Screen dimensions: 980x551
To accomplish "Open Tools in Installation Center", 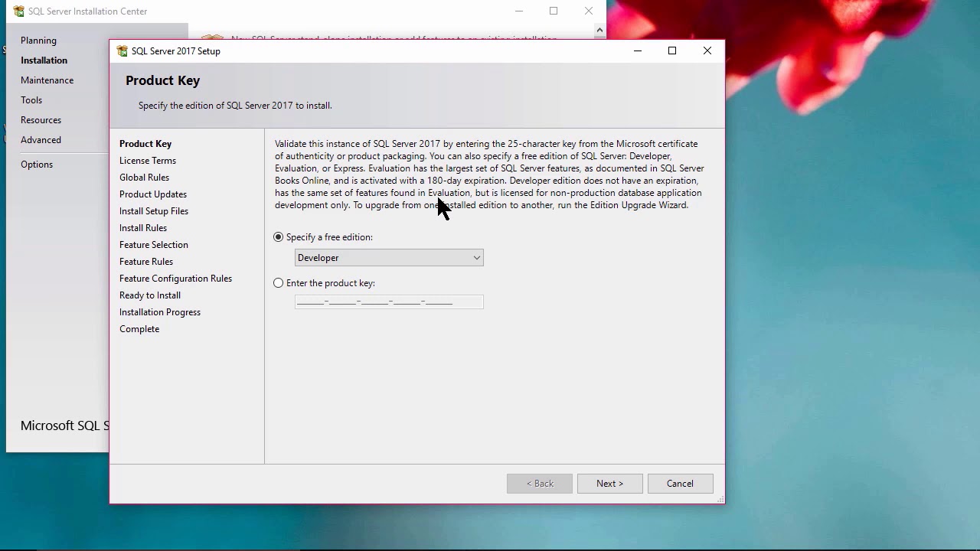I will 31,100.
